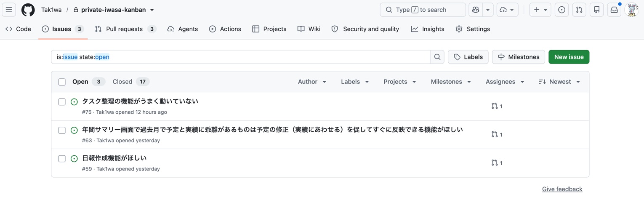The width and height of the screenshot is (644, 216).
Task: Open the Copilot chat icon
Action: pos(476,10)
